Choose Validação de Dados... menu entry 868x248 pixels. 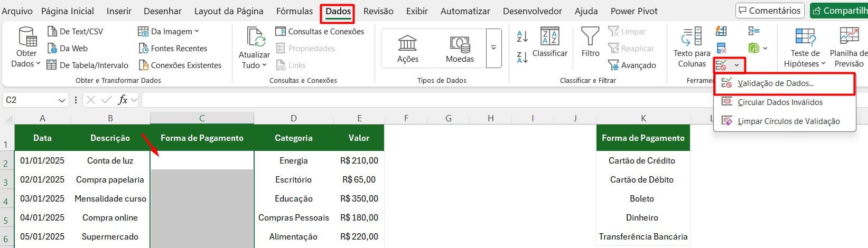click(785, 83)
